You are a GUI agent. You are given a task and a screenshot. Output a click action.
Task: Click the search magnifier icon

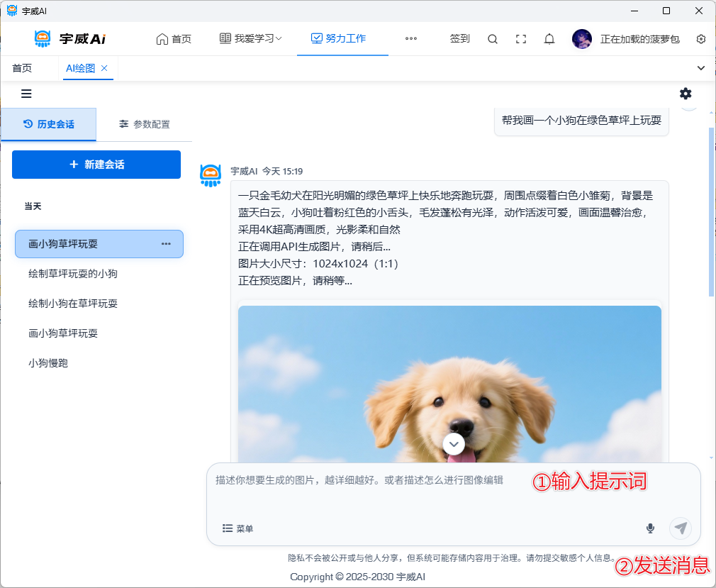coord(493,39)
